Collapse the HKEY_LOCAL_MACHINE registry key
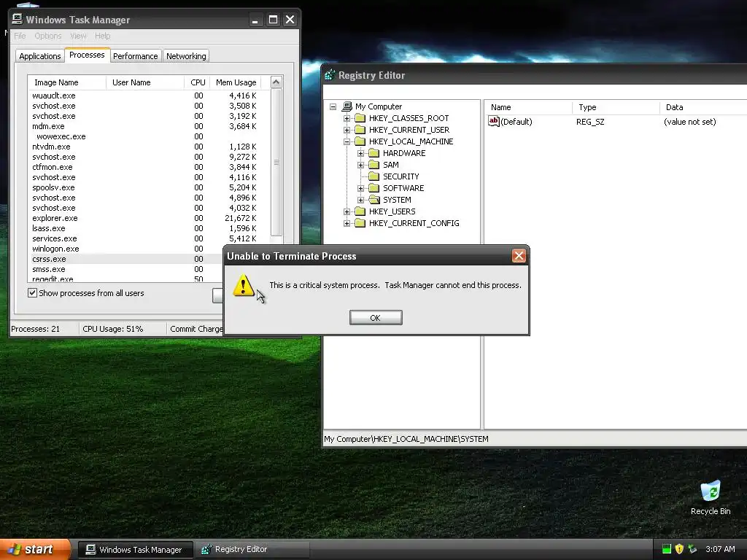The width and height of the screenshot is (747, 560). click(347, 141)
